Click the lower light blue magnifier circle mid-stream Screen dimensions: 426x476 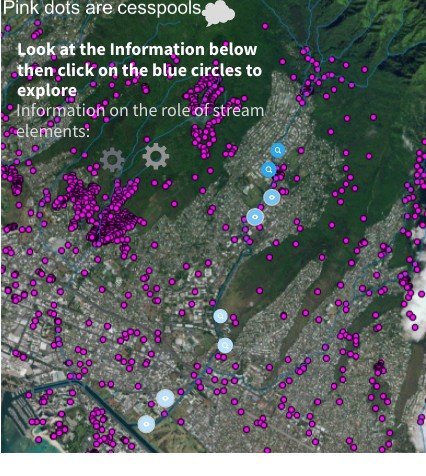tap(225, 345)
